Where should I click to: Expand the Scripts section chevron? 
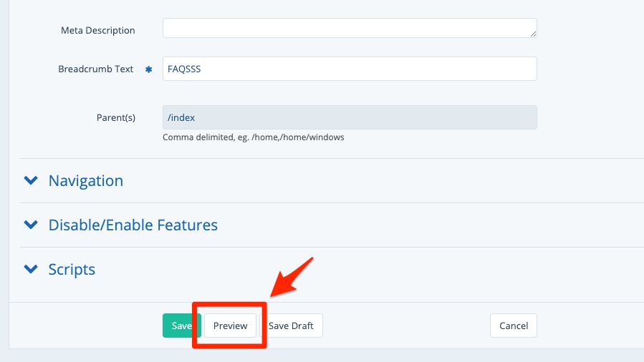click(x=31, y=270)
